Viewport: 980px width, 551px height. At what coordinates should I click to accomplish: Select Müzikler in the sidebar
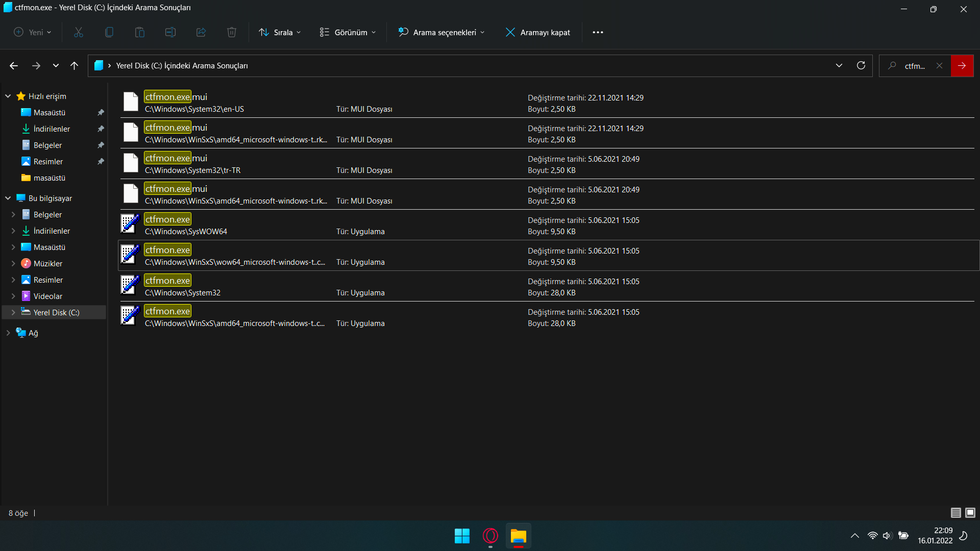(47, 263)
